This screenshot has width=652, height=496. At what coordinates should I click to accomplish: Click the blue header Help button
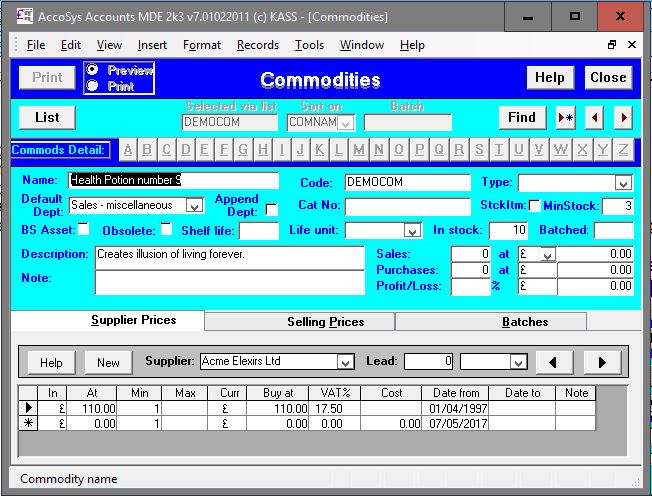click(x=550, y=77)
